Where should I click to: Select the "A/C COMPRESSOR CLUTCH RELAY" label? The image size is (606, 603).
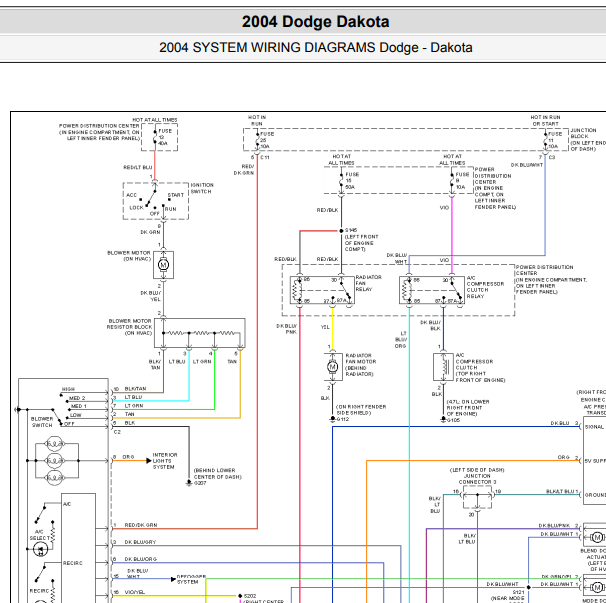click(485, 287)
